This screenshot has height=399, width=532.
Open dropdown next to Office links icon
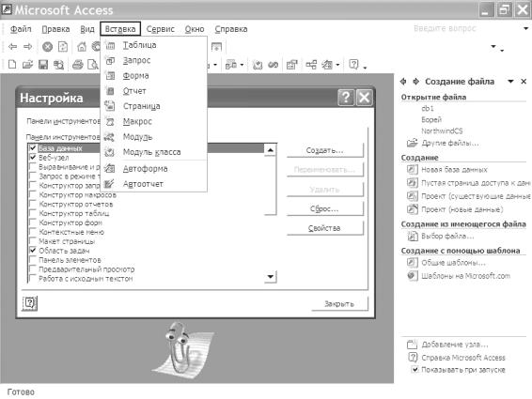point(242,65)
